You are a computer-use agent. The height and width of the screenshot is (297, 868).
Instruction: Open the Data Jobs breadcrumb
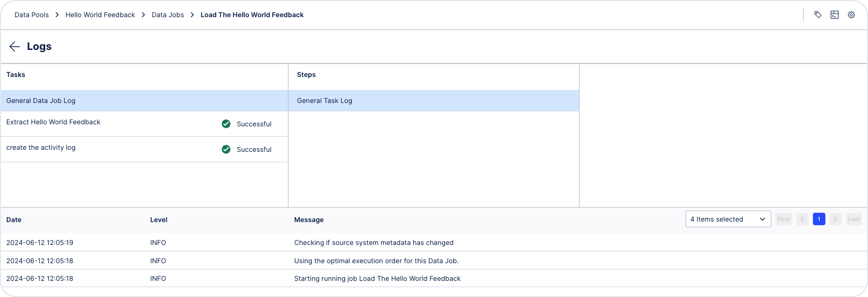pyautogui.click(x=168, y=15)
